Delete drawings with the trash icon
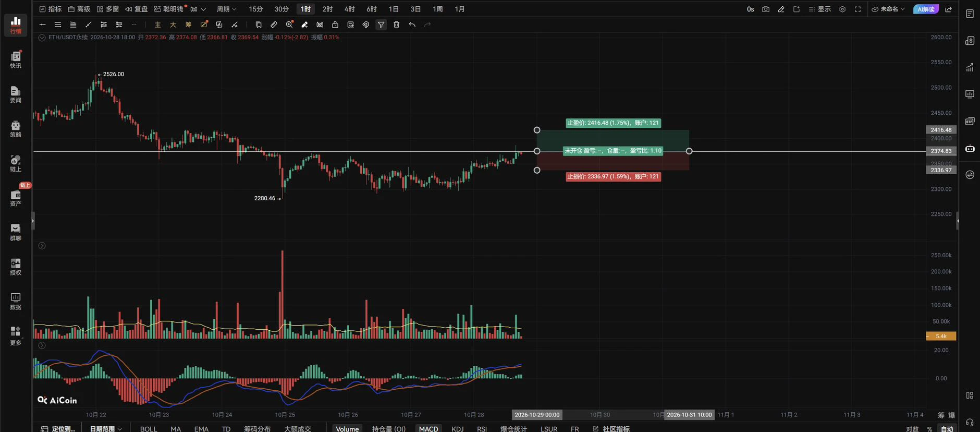980x432 pixels. [397, 25]
